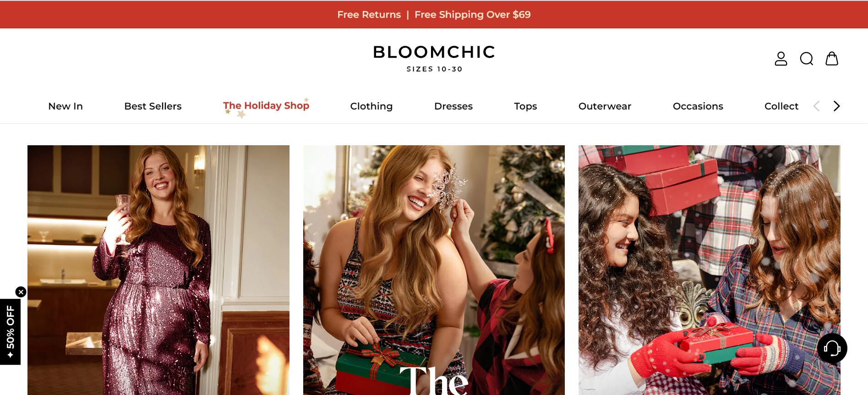The width and height of the screenshot is (868, 395).
Task: Dismiss the 50% OFF promo tab
Action: [x=21, y=292]
